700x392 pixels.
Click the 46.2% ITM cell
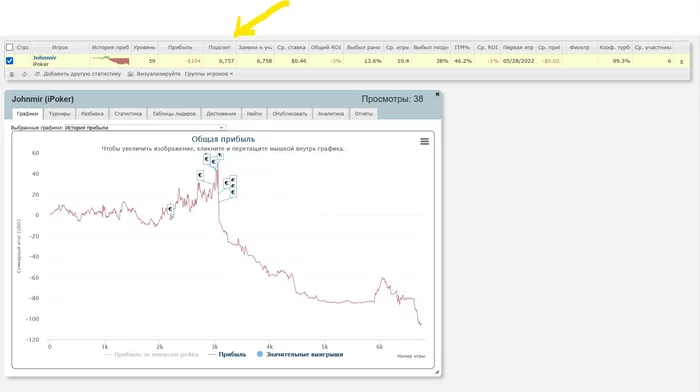(462, 61)
